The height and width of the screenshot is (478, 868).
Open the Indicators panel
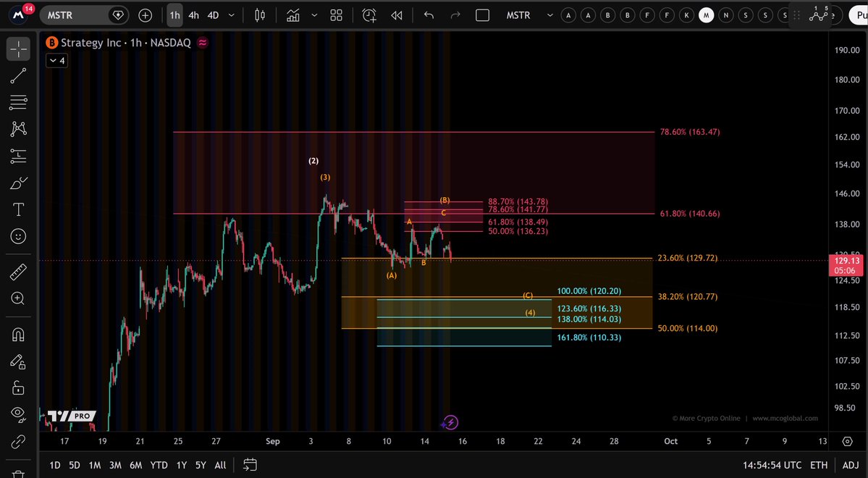click(x=293, y=15)
